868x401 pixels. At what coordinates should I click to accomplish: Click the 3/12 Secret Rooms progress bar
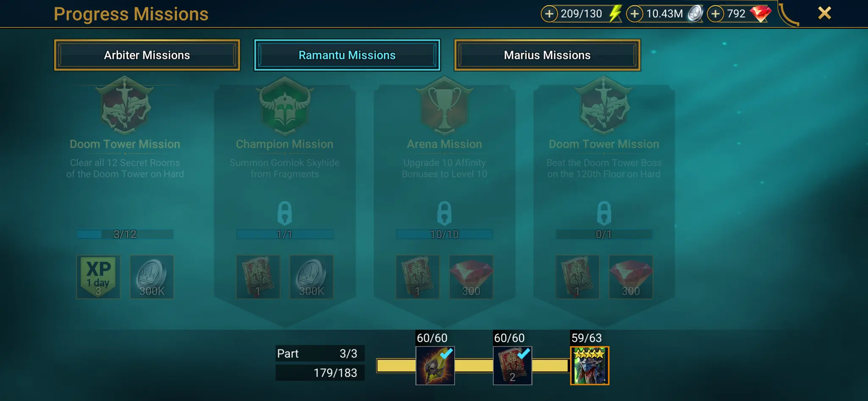(125, 234)
